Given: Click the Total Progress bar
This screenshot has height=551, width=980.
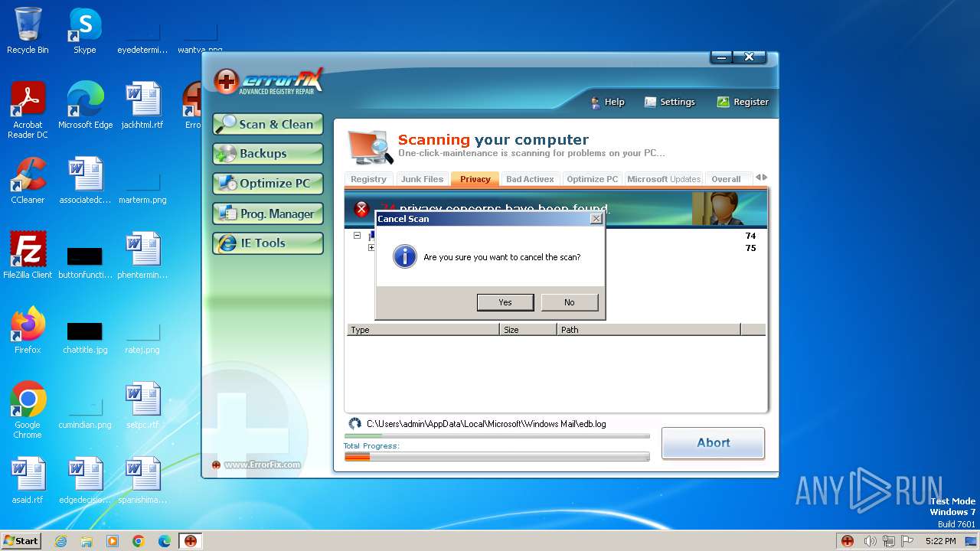Looking at the screenshot, I should (x=497, y=457).
